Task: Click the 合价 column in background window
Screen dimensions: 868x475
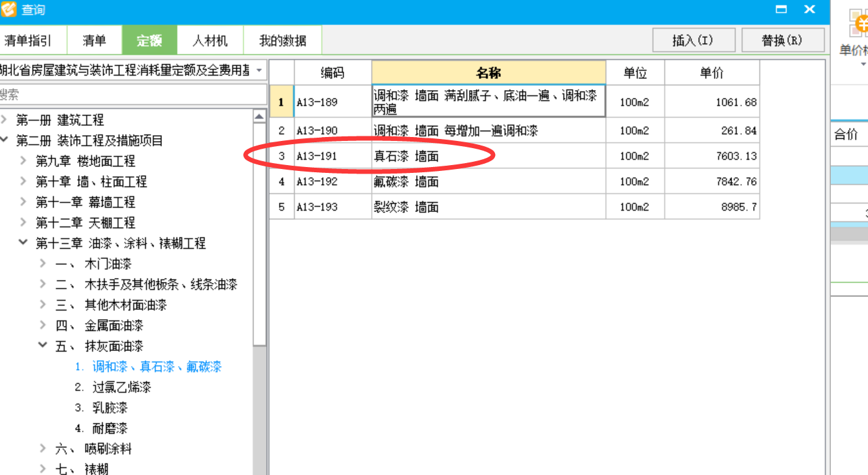Action: pos(848,134)
